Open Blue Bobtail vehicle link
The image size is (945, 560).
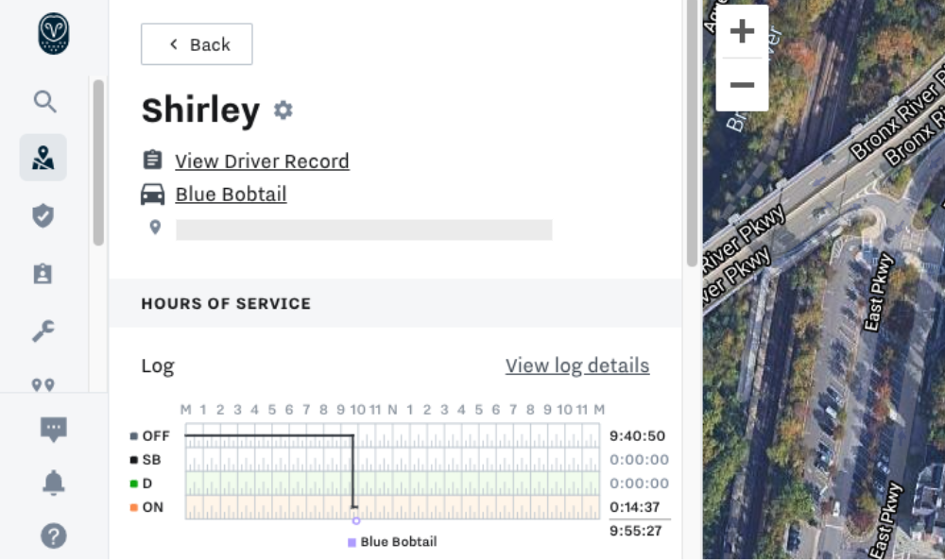(x=231, y=195)
